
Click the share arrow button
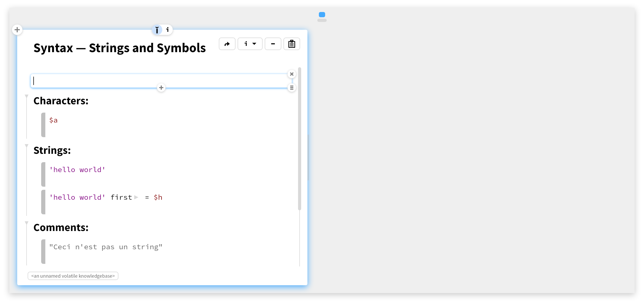[x=227, y=44]
